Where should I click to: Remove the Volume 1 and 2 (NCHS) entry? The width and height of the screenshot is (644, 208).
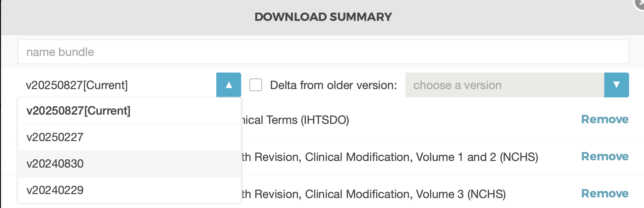pyautogui.click(x=605, y=156)
